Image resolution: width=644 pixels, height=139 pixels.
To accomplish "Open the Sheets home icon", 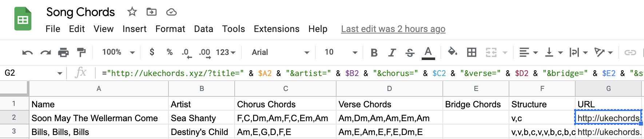I will (x=23, y=19).
